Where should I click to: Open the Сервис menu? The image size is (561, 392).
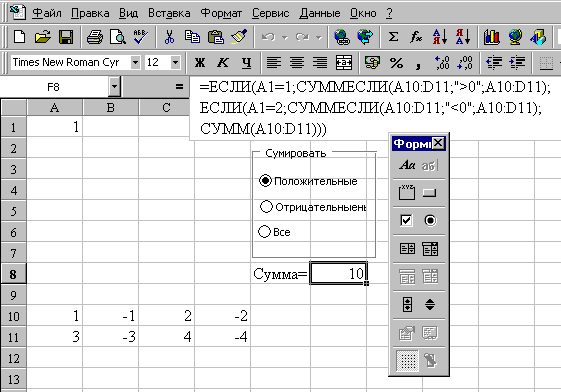click(270, 13)
